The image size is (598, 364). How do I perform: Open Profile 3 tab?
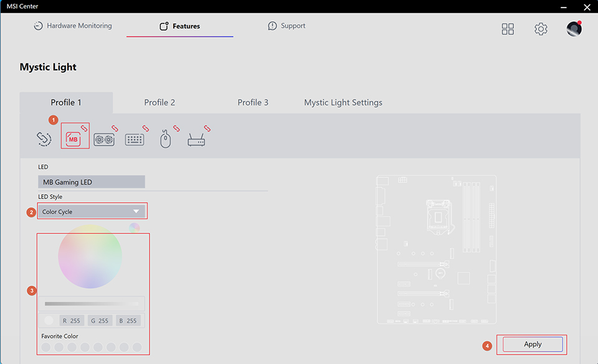253,103
